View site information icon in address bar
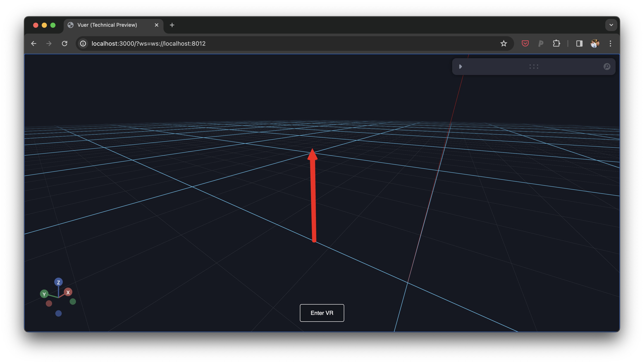Image resolution: width=644 pixels, height=364 pixels. [x=83, y=44]
